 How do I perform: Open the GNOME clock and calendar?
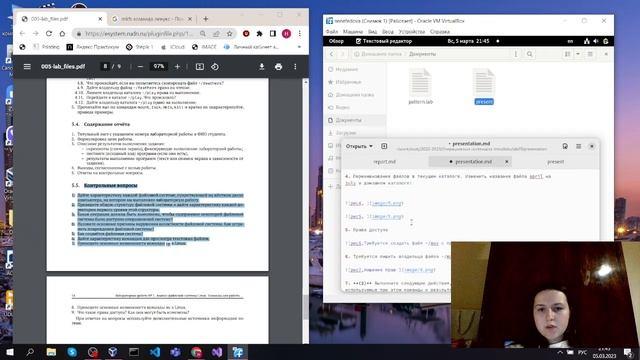point(468,41)
